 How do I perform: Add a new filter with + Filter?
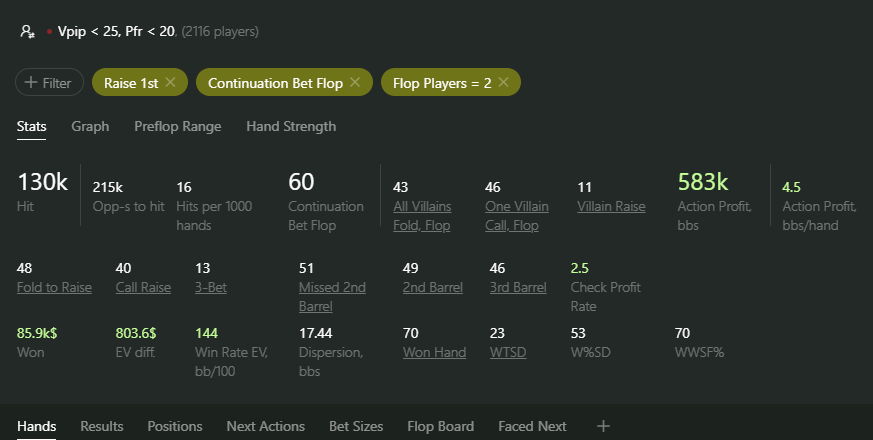[49, 82]
